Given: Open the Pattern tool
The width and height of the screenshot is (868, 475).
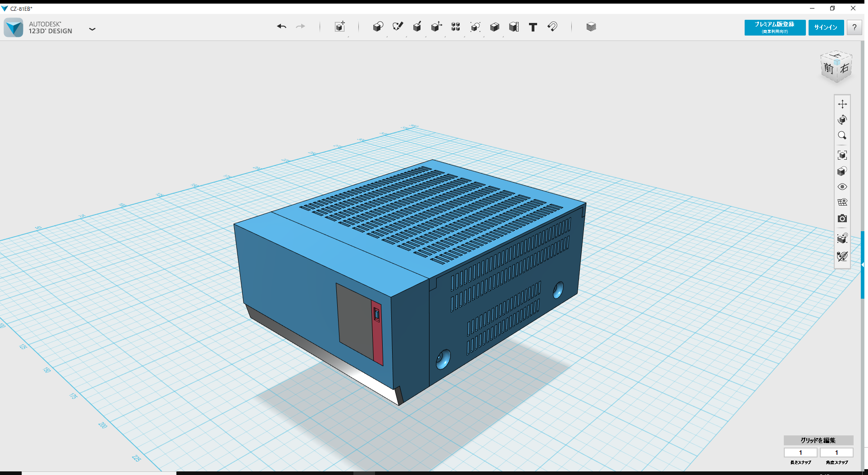Looking at the screenshot, I should click(456, 27).
